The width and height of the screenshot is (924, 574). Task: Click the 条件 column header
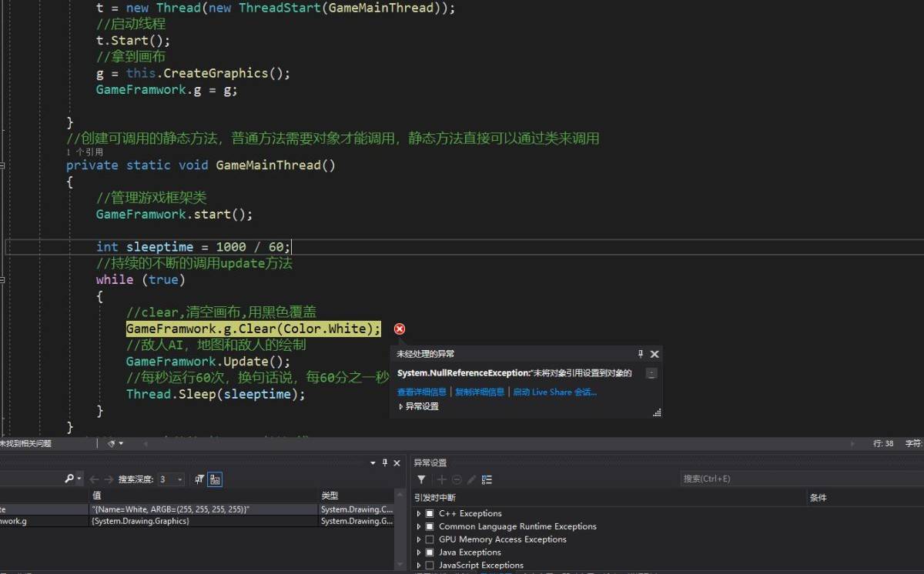point(818,498)
